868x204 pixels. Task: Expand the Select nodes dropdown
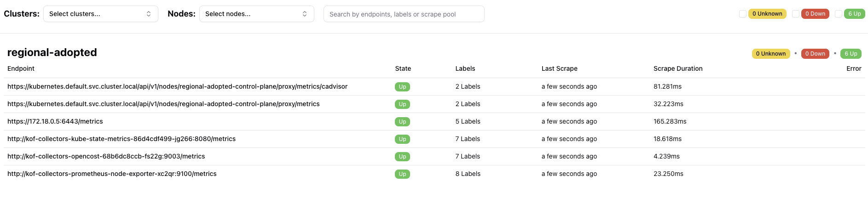coord(257,14)
